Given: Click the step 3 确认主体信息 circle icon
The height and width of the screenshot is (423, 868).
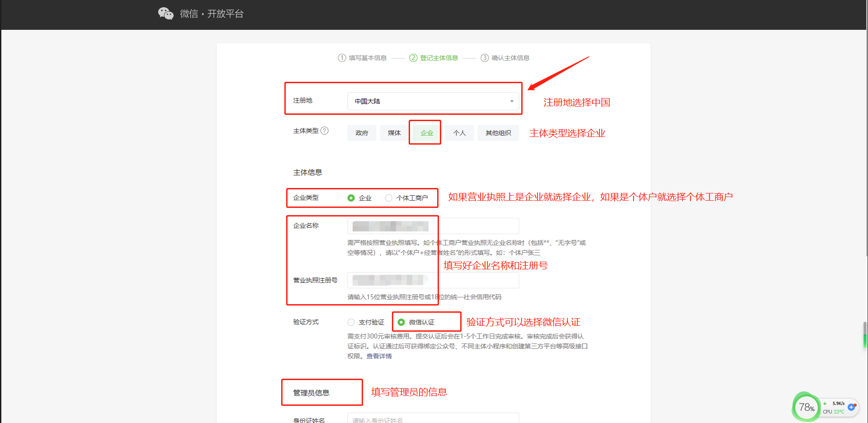Looking at the screenshot, I should pos(485,58).
